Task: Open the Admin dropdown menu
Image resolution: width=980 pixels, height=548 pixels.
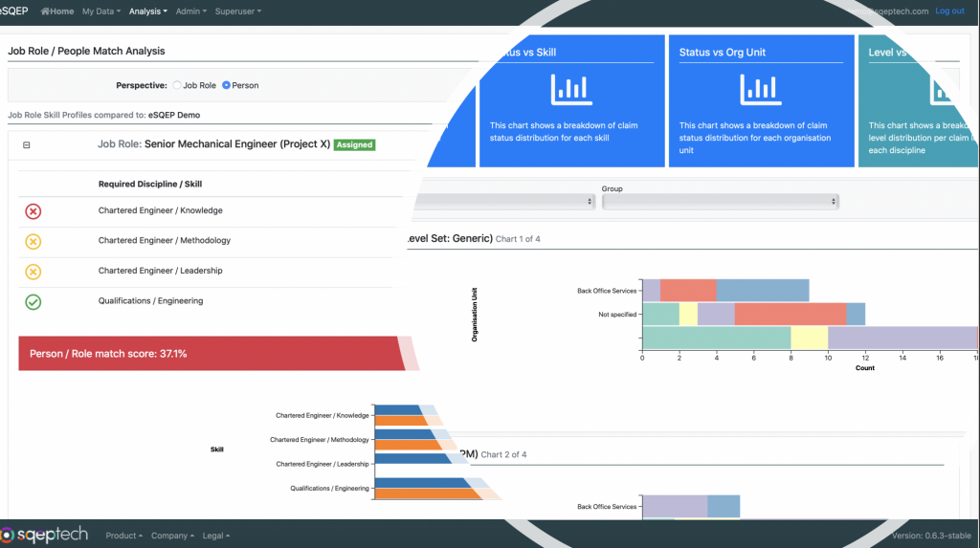Action: click(x=191, y=11)
